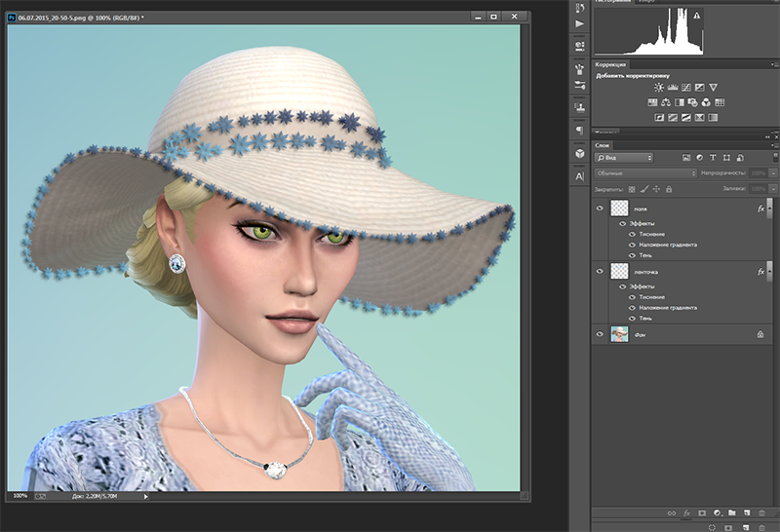780x532 pixels.
Task: Switch to the Инфо tab
Action: tap(646, 2)
